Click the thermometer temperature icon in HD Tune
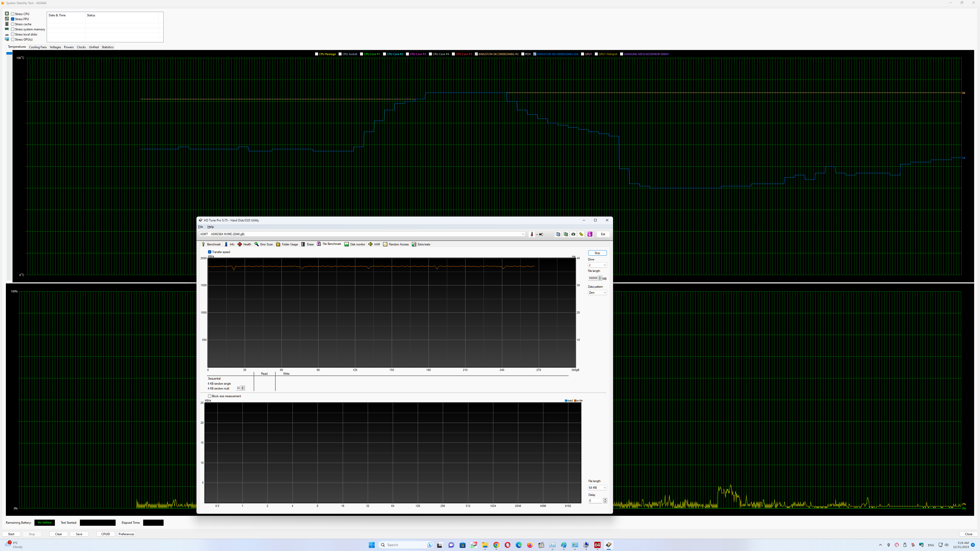 pyautogui.click(x=532, y=234)
